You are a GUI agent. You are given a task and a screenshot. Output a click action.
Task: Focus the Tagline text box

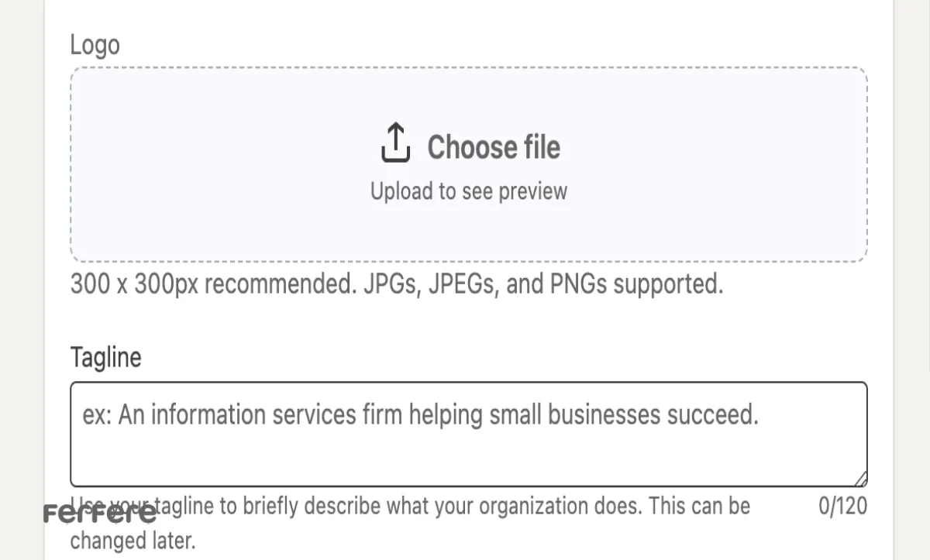point(469,434)
